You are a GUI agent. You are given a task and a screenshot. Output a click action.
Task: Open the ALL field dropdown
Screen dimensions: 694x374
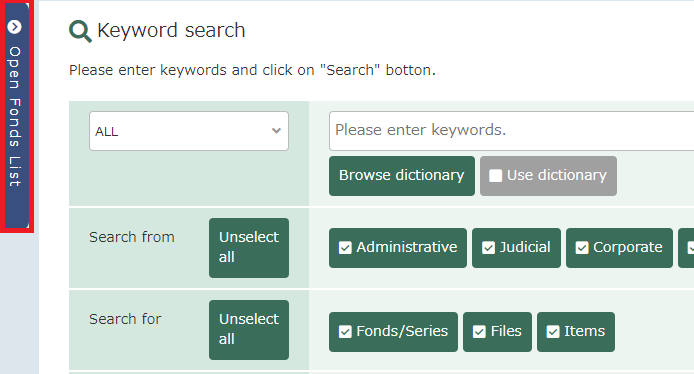coord(189,131)
